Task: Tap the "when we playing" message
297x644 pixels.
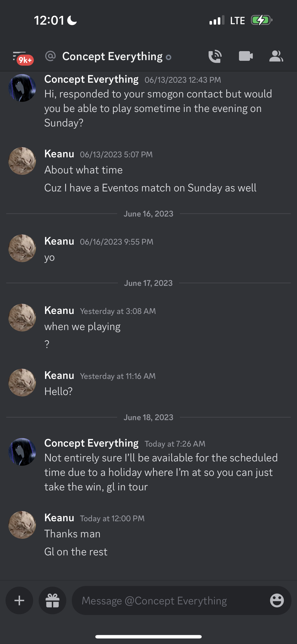Action: [82, 327]
